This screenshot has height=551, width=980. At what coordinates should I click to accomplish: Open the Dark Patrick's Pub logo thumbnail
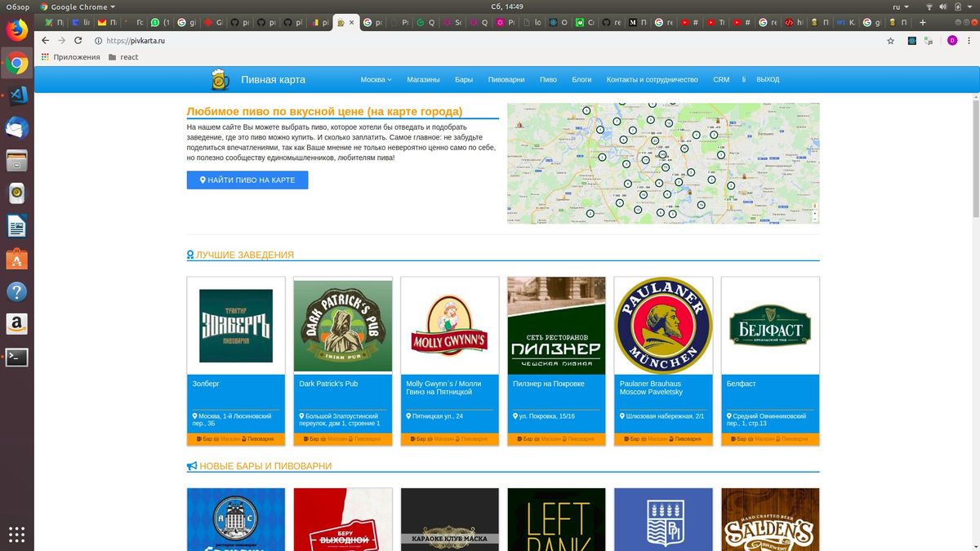(343, 326)
